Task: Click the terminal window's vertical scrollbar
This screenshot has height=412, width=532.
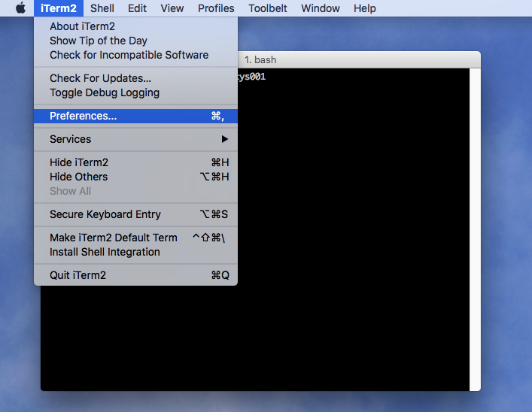Action: [475, 229]
